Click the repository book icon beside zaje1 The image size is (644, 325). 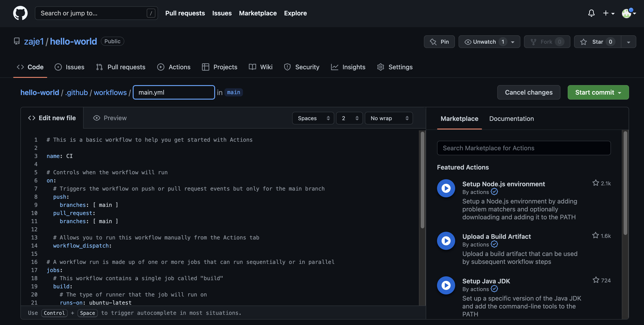click(17, 41)
